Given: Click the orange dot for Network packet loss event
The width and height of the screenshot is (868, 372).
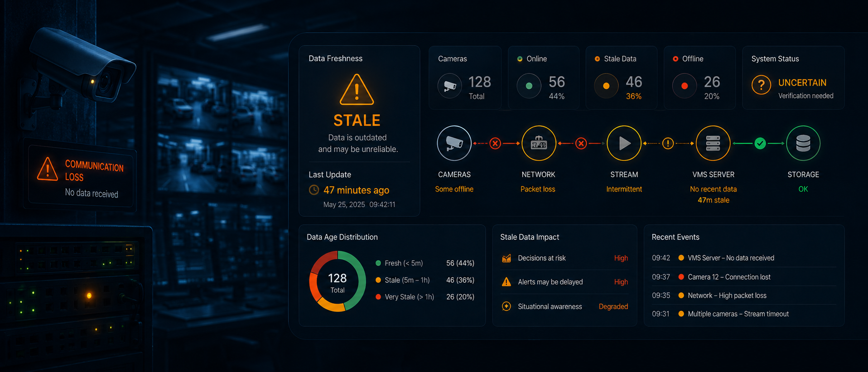Looking at the screenshot, I should tap(681, 295).
